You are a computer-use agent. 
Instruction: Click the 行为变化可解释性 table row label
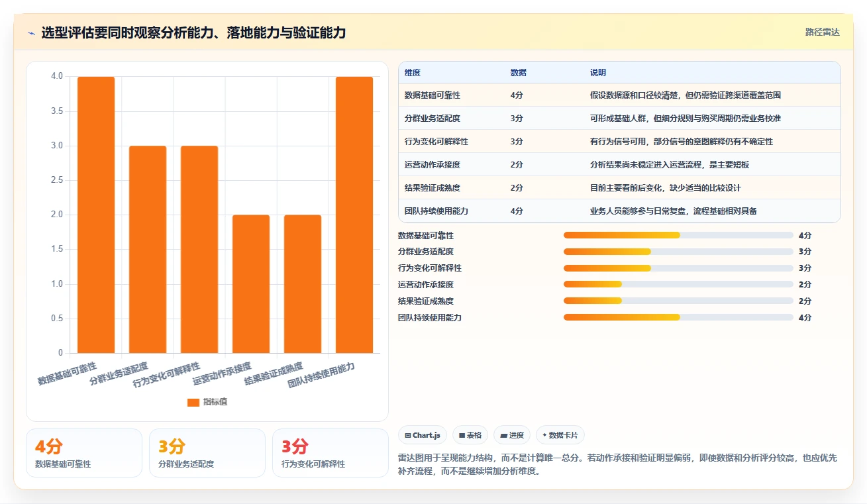point(436,142)
